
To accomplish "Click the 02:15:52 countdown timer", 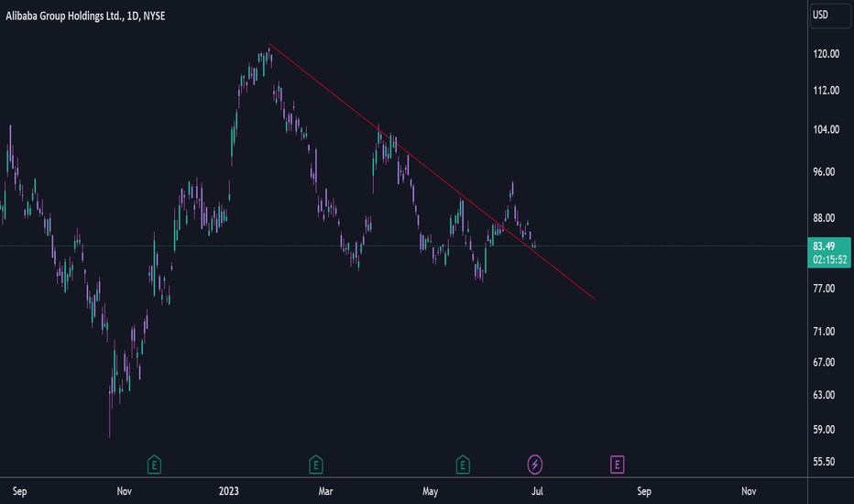I will pos(829,260).
